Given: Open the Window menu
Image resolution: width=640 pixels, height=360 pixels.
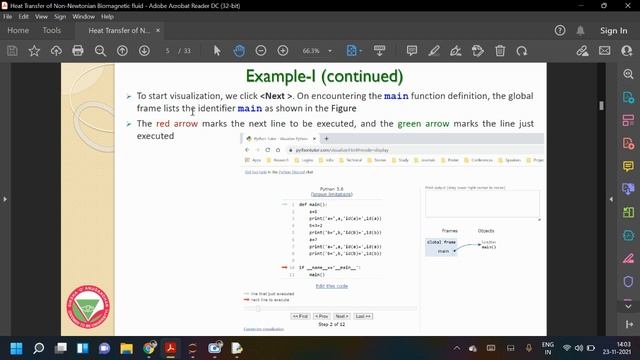Looking at the screenshot, I should [84, 17].
